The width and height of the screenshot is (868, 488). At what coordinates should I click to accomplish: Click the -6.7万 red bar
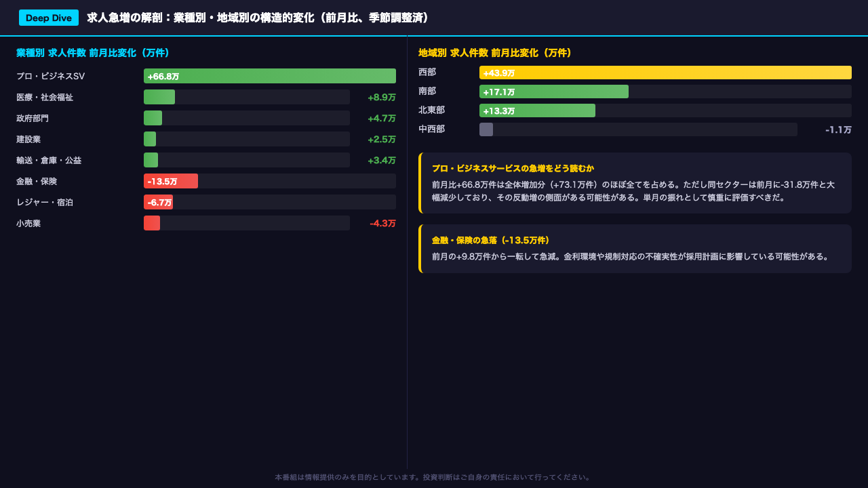pyautogui.click(x=158, y=202)
